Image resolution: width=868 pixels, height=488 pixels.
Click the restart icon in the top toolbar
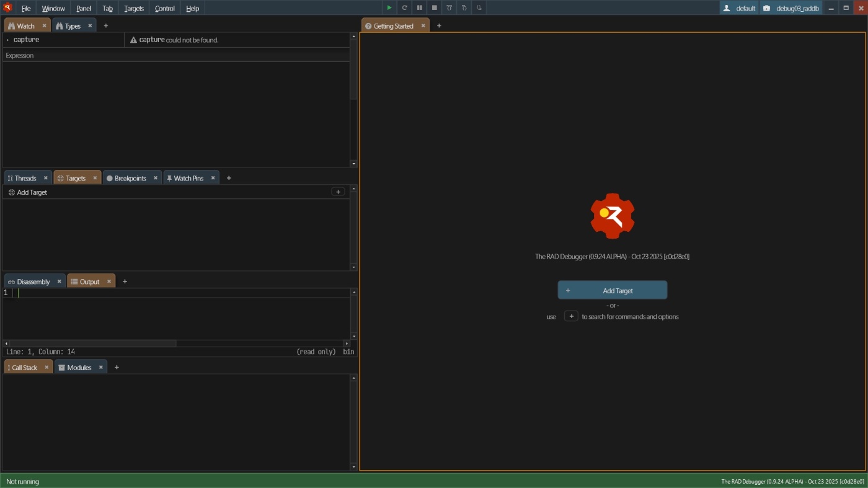[x=404, y=8]
